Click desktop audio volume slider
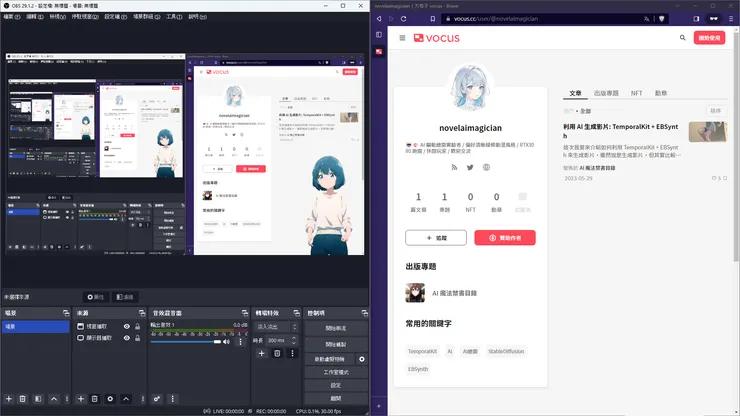The image size is (740, 416). coord(185,342)
